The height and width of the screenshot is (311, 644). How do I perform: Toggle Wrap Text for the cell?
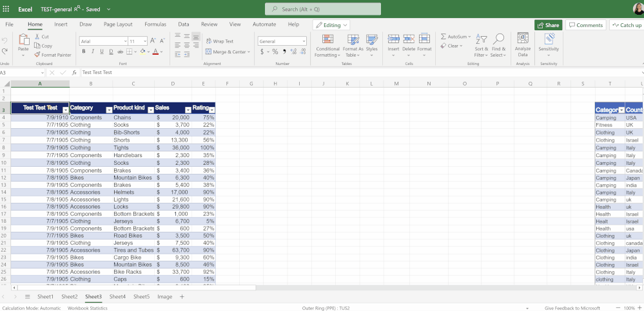click(x=220, y=41)
